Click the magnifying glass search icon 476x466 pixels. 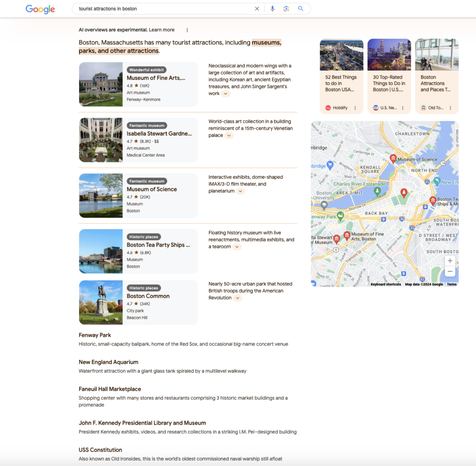(x=301, y=8)
